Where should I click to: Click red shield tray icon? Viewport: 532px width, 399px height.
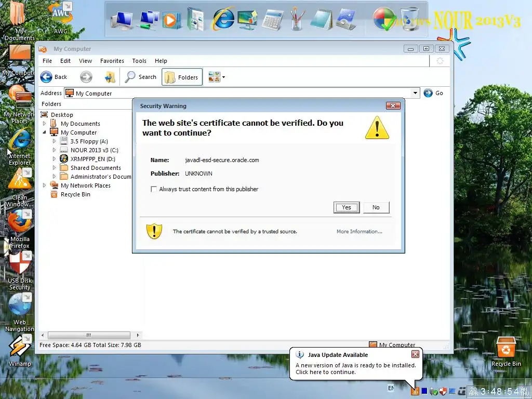pyautogui.click(x=443, y=392)
